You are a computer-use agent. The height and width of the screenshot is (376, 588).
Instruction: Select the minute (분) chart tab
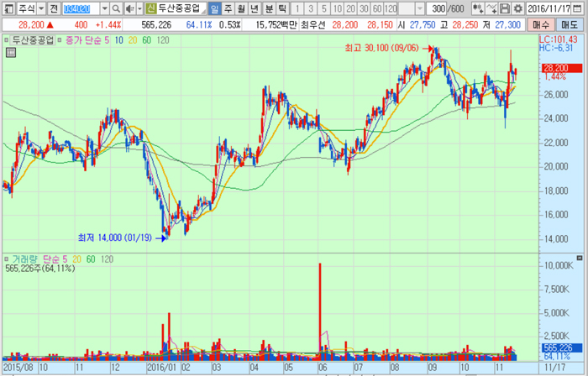click(269, 8)
